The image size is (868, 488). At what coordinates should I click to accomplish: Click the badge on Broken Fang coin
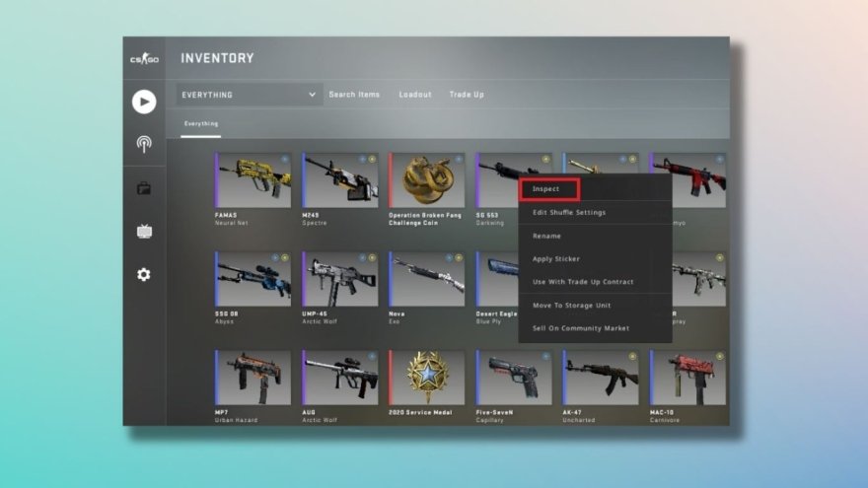459,160
